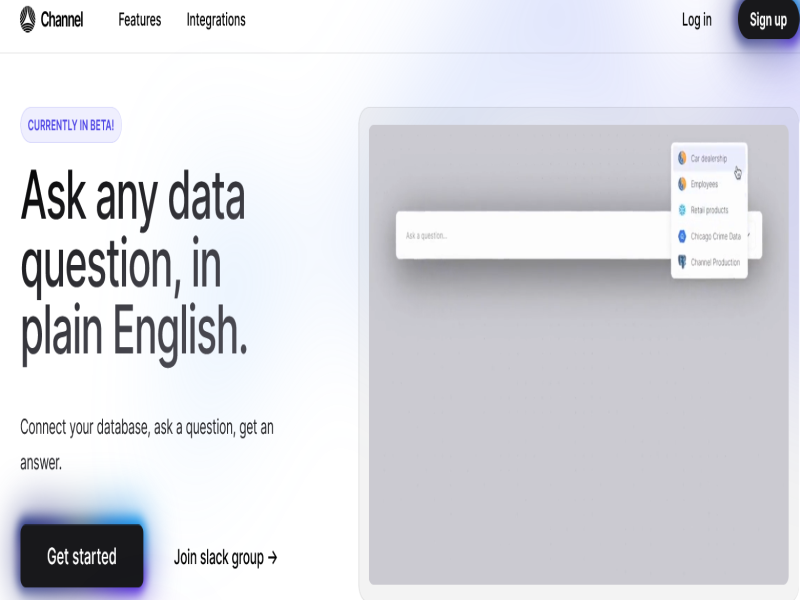
Task: Open the Features menu item
Action: (139, 20)
